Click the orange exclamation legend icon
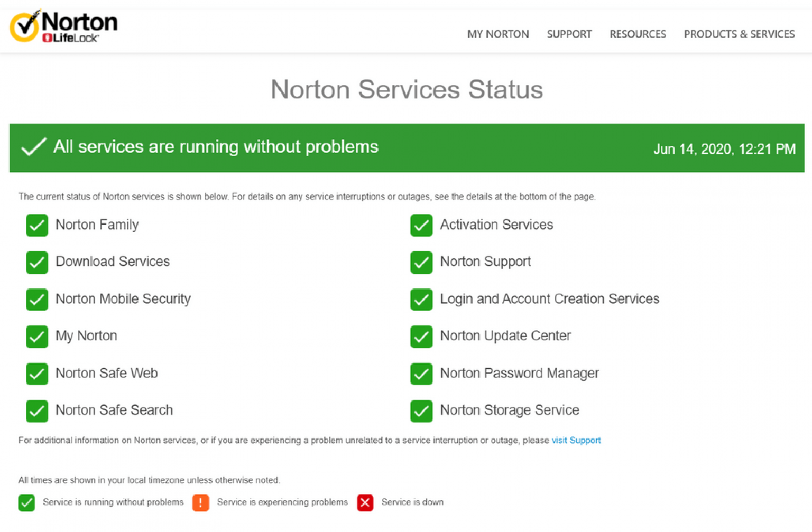This screenshot has width=812, height=532. tap(200, 503)
